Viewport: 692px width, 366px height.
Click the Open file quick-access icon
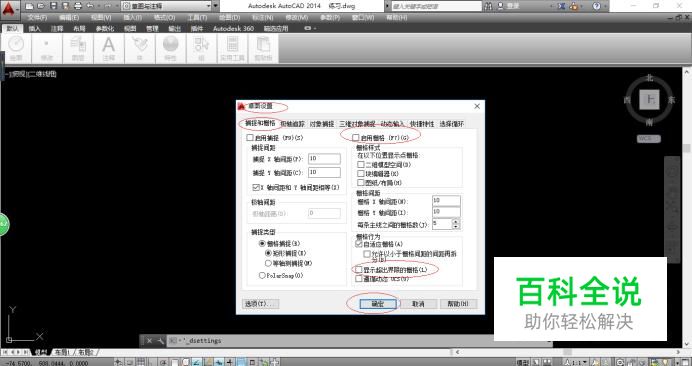click(x=41, y=6)
